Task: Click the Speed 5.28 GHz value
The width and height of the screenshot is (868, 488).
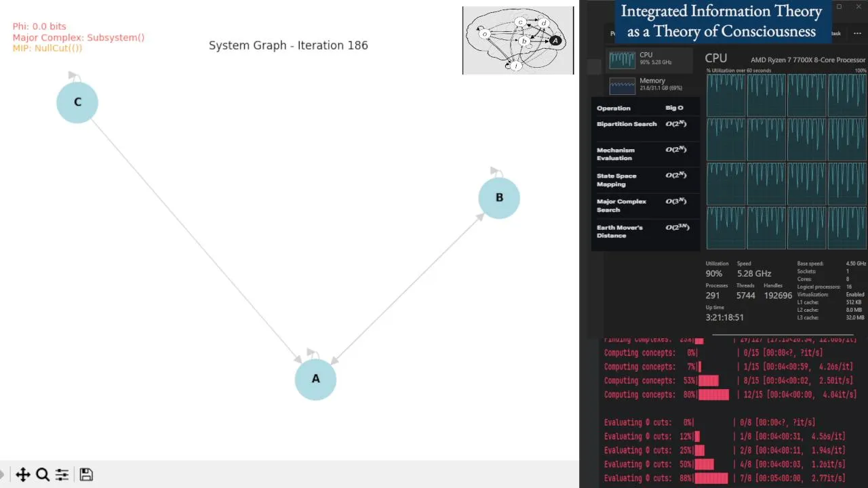Action: 754,274
